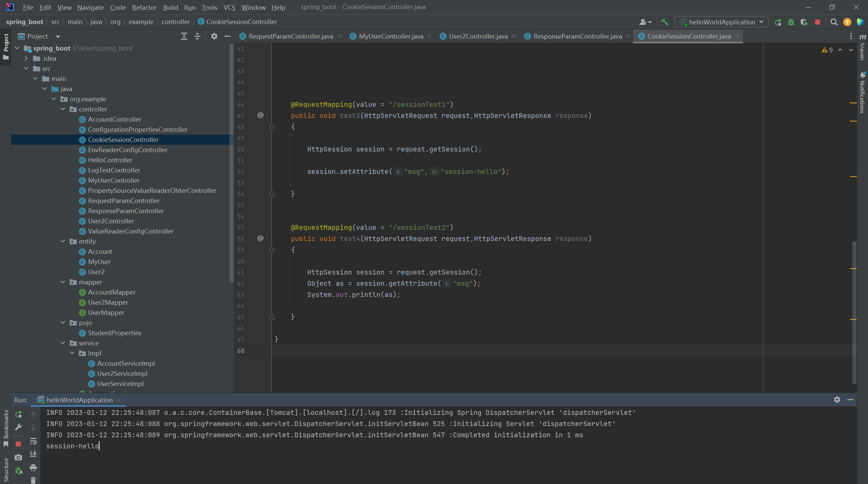Open HelloController in project tree
The image size is (868, 484).
(x=110, y=160)
